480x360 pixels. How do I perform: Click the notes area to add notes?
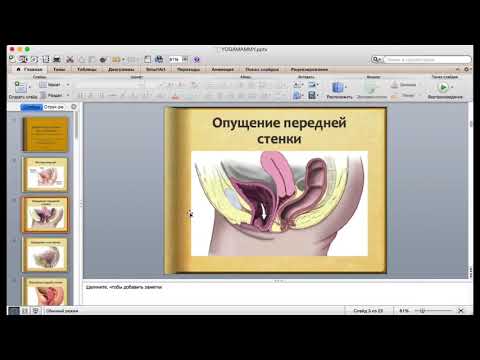coord(277,294)
